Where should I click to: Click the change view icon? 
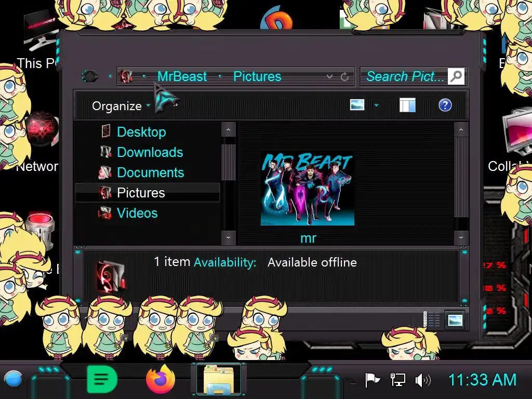[357, 105]
